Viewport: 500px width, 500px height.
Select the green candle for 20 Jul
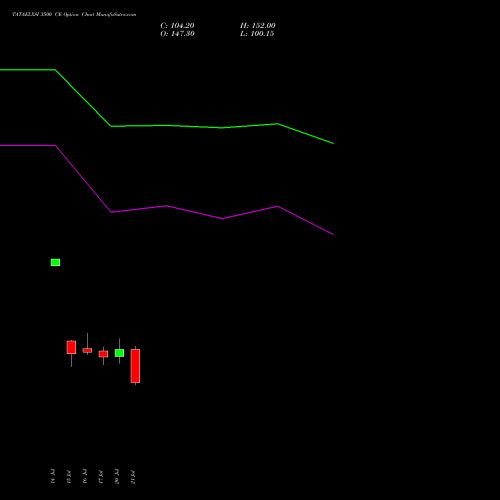[119, 353]
